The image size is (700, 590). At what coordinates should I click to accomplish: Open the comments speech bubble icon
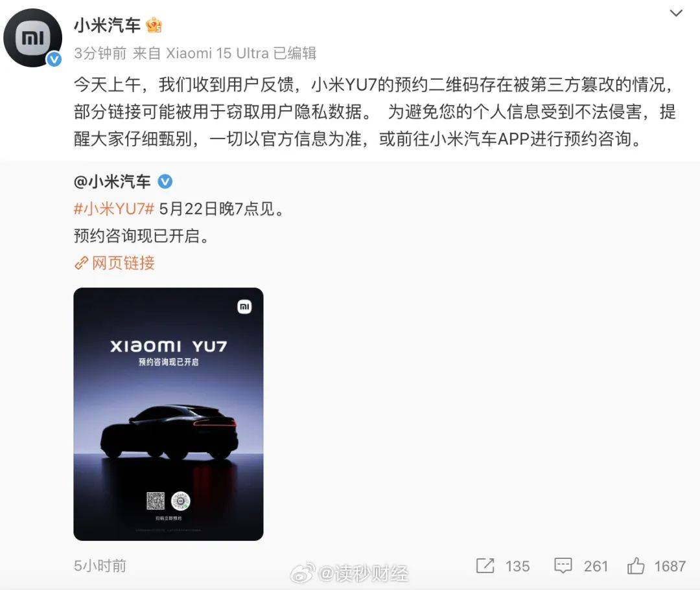pos(563,565)
